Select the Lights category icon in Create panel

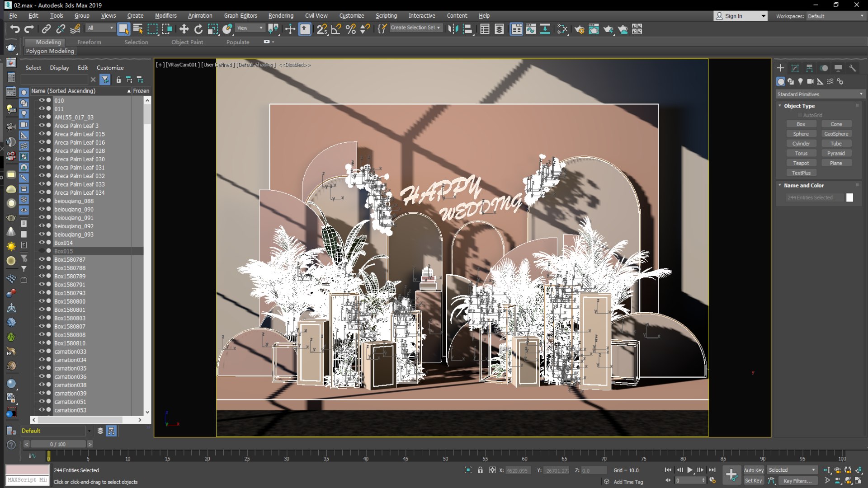click(800, 81)
